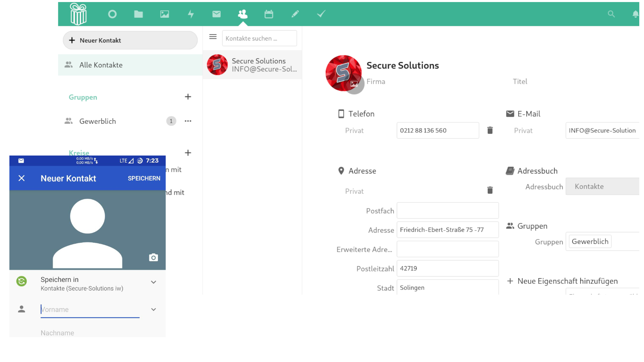Open the Photos app icon
644x362 pixels.
pos(165,14)
